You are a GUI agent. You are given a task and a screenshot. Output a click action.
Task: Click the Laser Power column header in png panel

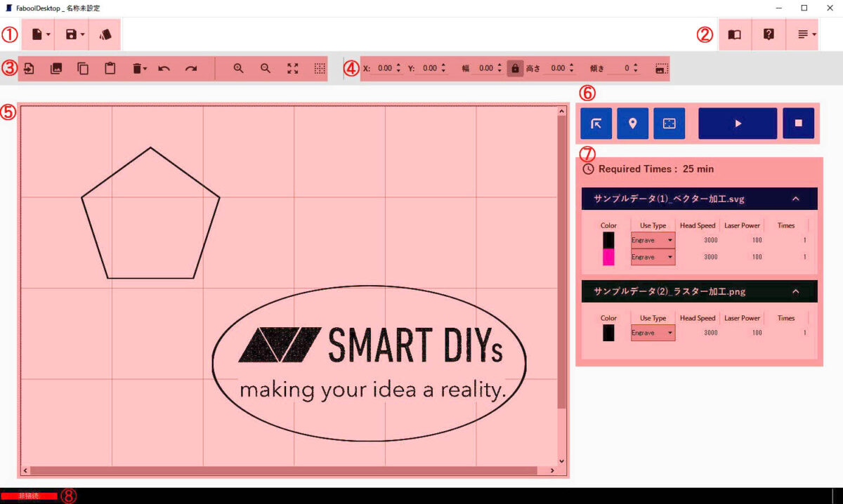point(742,318)
